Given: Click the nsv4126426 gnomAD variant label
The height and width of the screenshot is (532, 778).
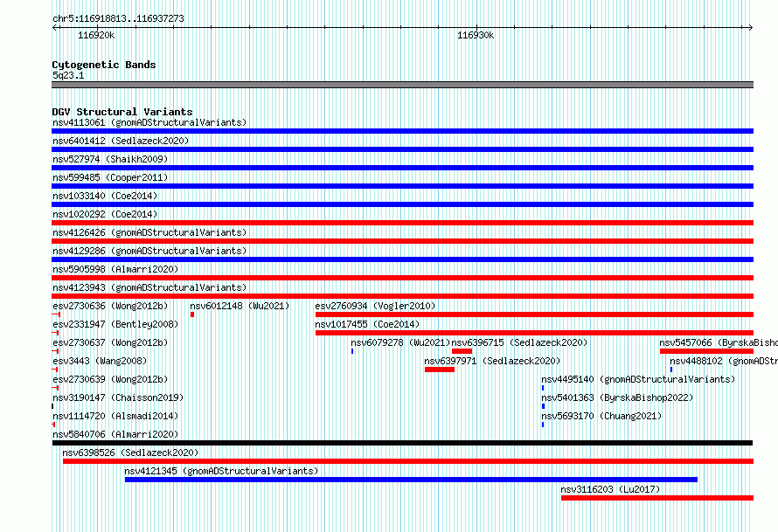Looking at the screenshot, I should (149, 232).
